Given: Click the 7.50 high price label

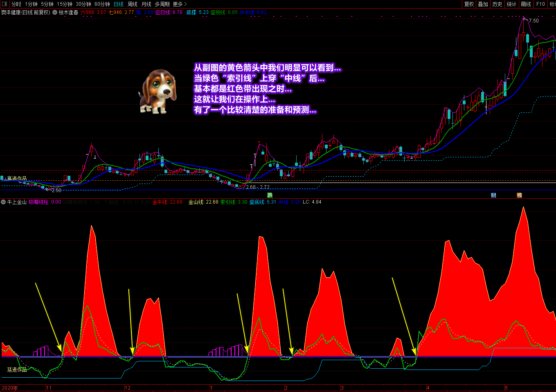Looking at the screenshot, I should pyautogui.click(x=534, y=20).
